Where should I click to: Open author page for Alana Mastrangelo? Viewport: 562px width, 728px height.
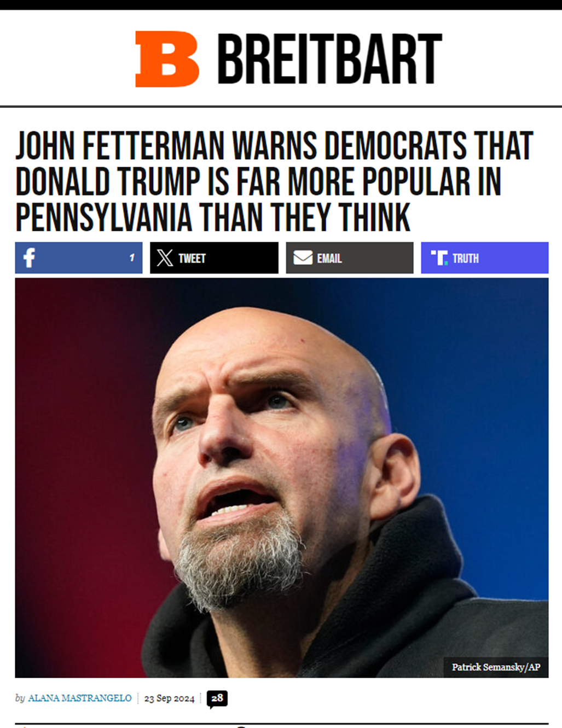coord(80,698)
